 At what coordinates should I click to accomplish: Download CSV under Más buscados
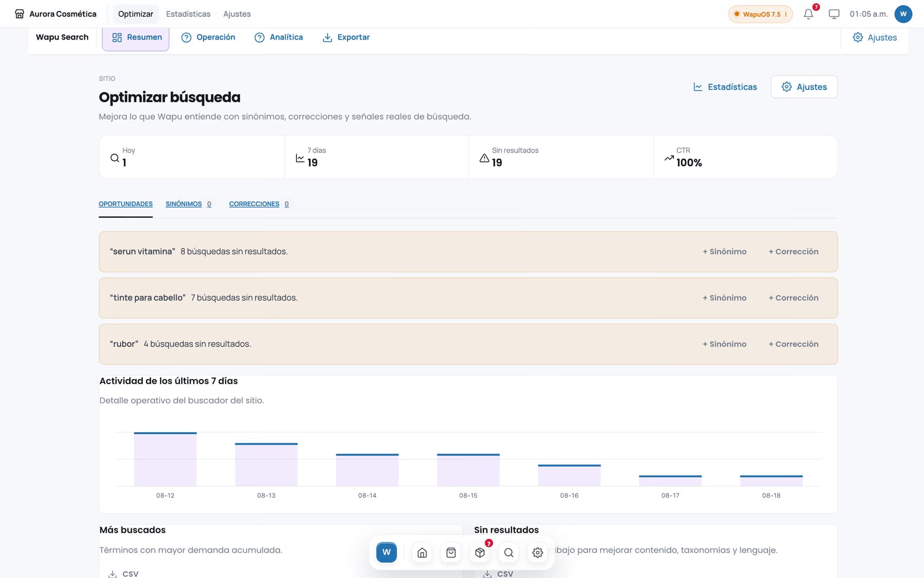(x=124, y=573)
